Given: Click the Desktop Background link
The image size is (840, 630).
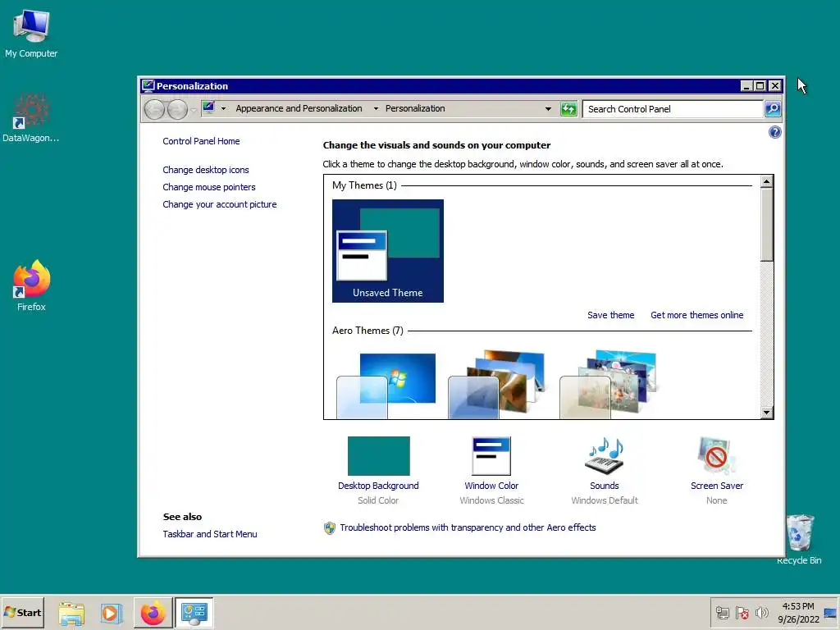Looking at the screenshot, I should coord(378,486).
